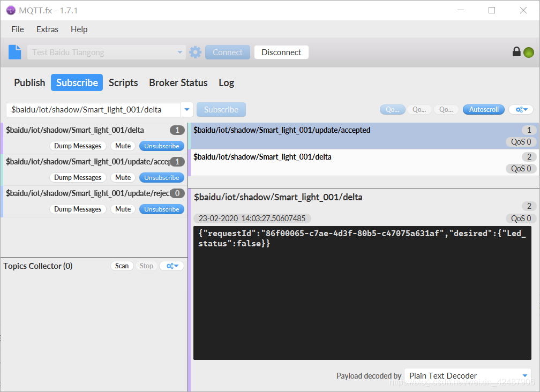Open Topics Collector gear options
540x392 pixels.
click(x=172, y=266)
